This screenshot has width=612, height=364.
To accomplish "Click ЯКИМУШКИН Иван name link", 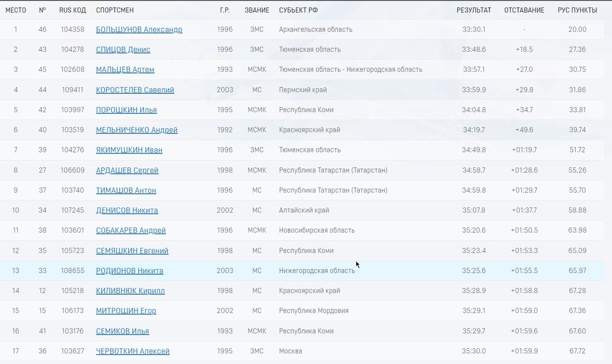I will coord(129,150).
